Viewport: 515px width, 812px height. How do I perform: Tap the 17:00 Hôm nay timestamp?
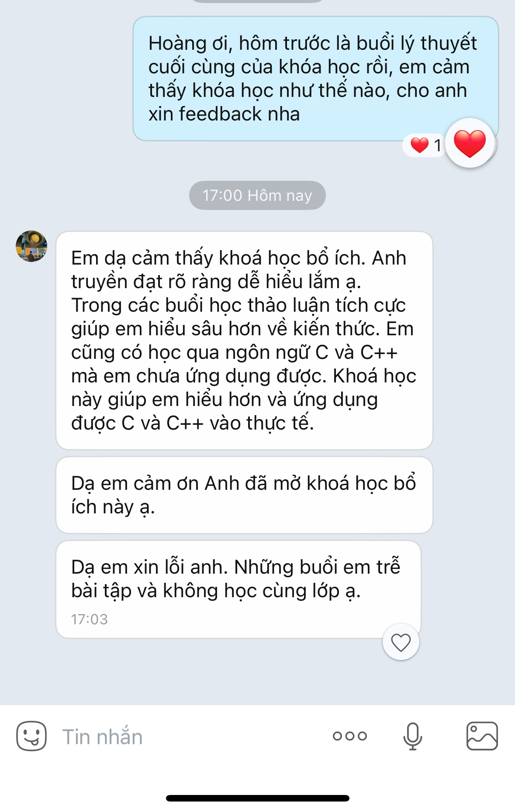click(257, 195)
